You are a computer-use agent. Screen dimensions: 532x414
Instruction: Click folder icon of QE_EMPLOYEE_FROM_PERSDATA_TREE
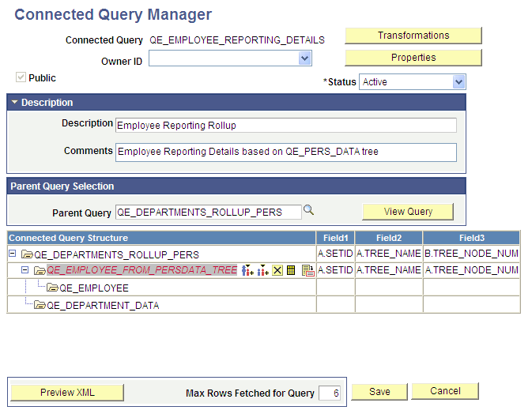coord(40,270)
